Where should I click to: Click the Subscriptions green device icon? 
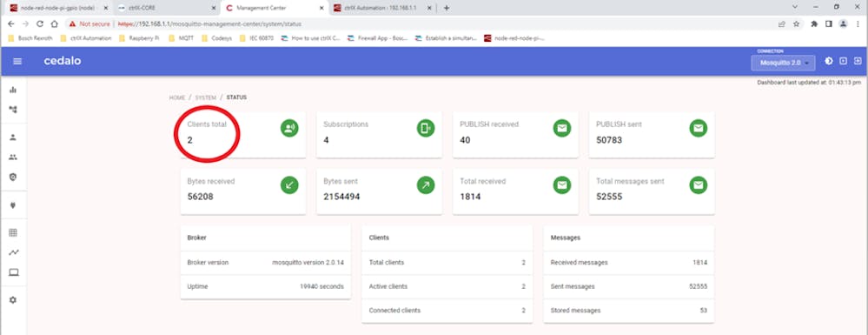[426, 129]
